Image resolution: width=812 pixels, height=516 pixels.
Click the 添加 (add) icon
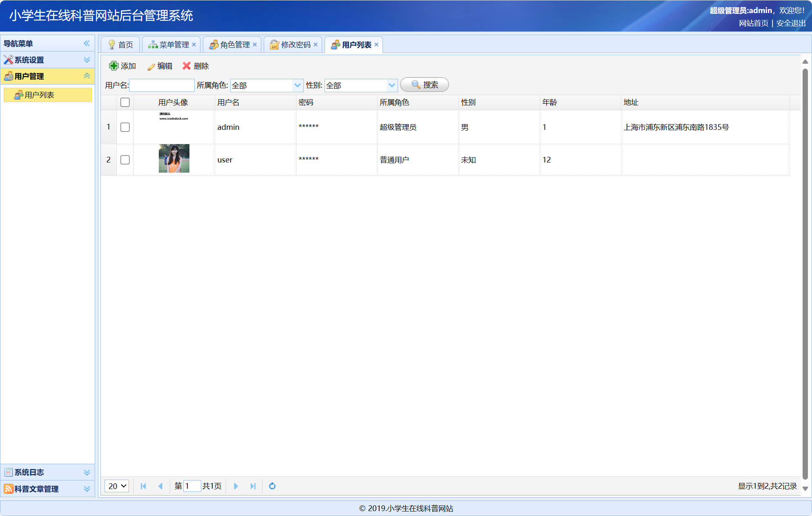pyautogui.click(x=113, y=66)
